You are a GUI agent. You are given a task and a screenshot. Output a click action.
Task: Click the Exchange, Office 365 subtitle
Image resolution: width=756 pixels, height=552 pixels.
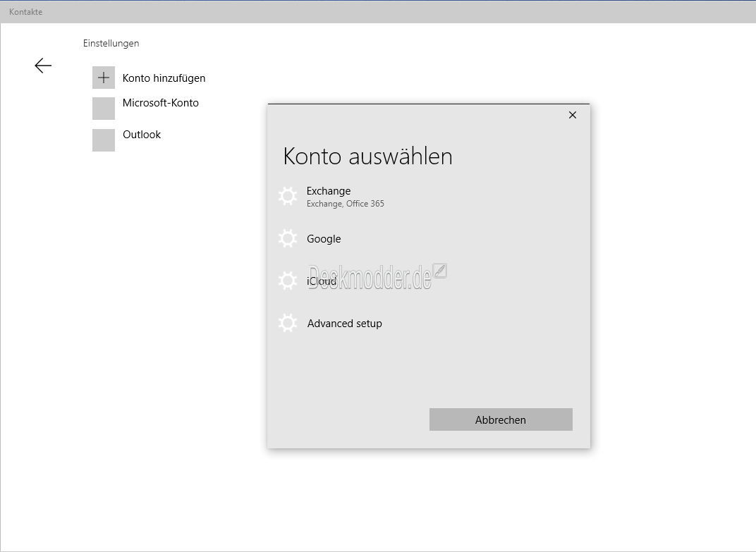point(346,204)
